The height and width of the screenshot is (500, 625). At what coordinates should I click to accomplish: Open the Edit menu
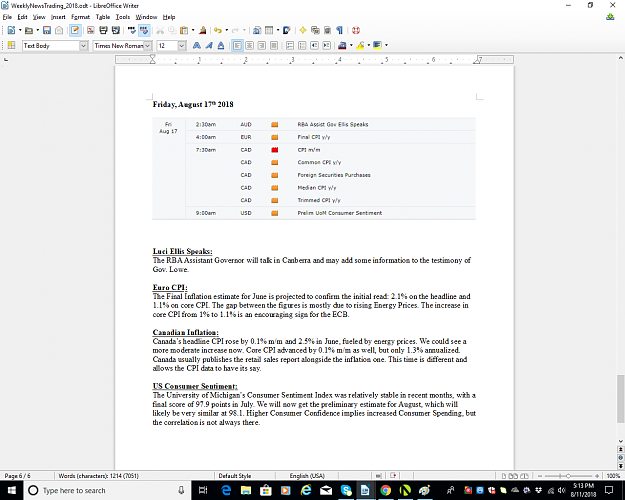pos(22,17)
